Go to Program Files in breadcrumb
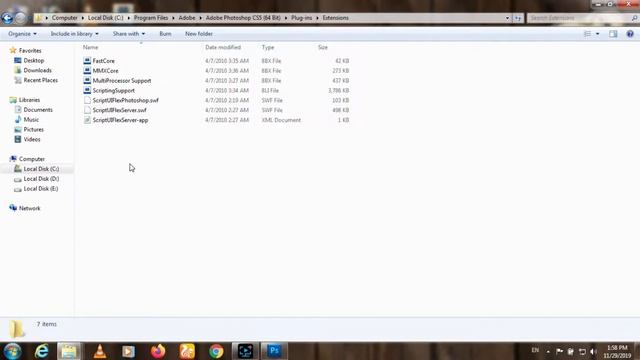The width and height of the screenshot is (640, 360). (151, 18)
